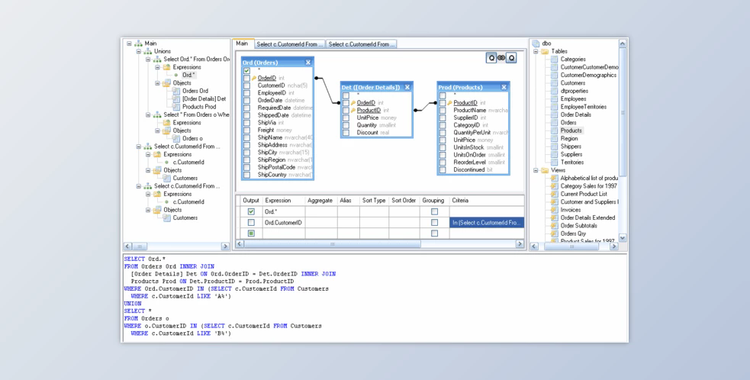Click the EmployeeTerritories table icon
The image size is (750, 380).
coord(554,107)
